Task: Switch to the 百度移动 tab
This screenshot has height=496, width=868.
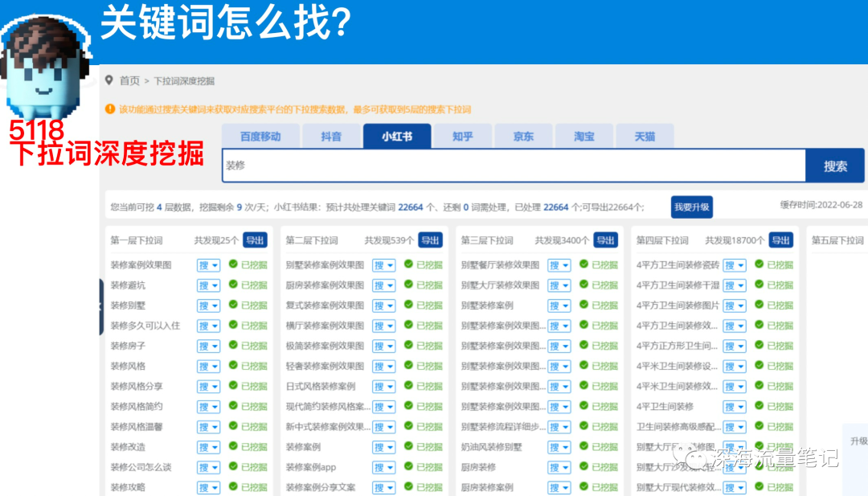Action: [x=260, y=136]
